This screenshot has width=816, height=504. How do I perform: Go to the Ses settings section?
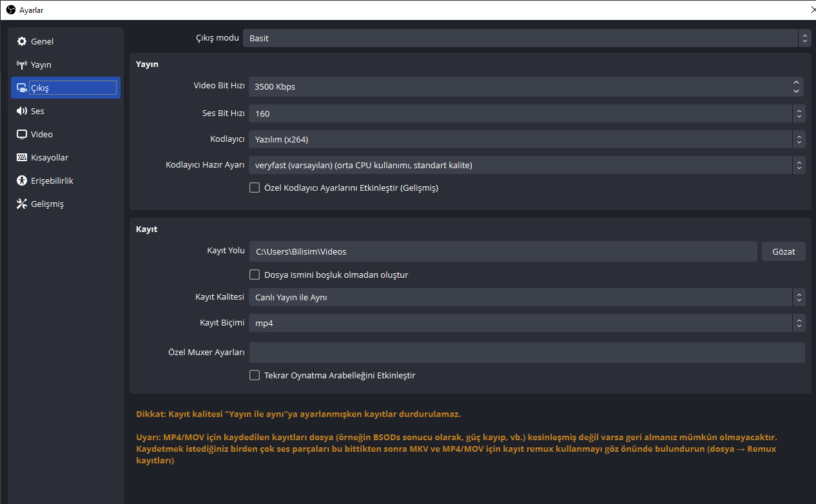point(66,111)
